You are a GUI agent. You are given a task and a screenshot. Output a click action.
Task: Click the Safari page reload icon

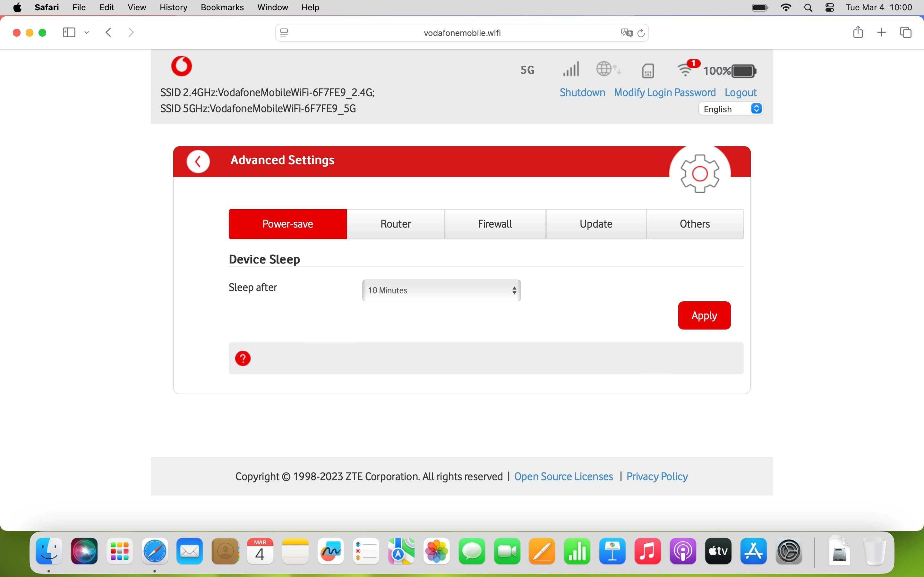tap(641, 33)
